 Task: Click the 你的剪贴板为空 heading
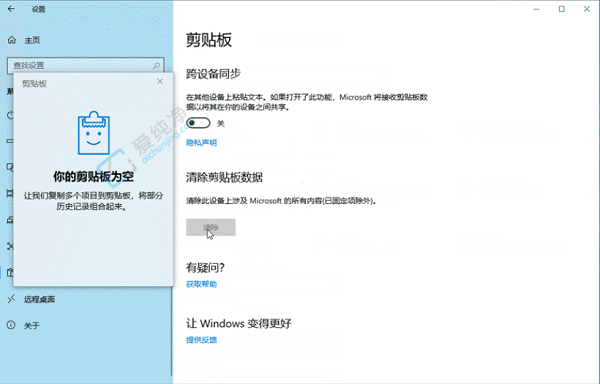click(93, 177)
